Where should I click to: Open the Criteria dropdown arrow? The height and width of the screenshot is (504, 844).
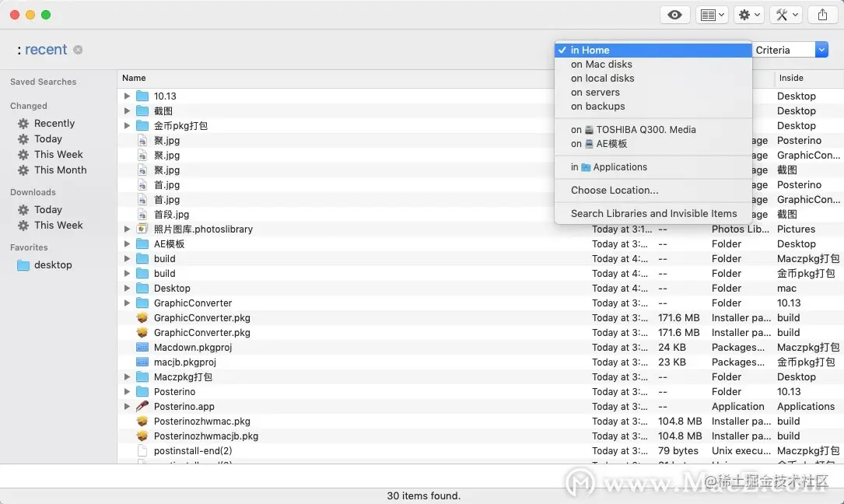(821, 50)
